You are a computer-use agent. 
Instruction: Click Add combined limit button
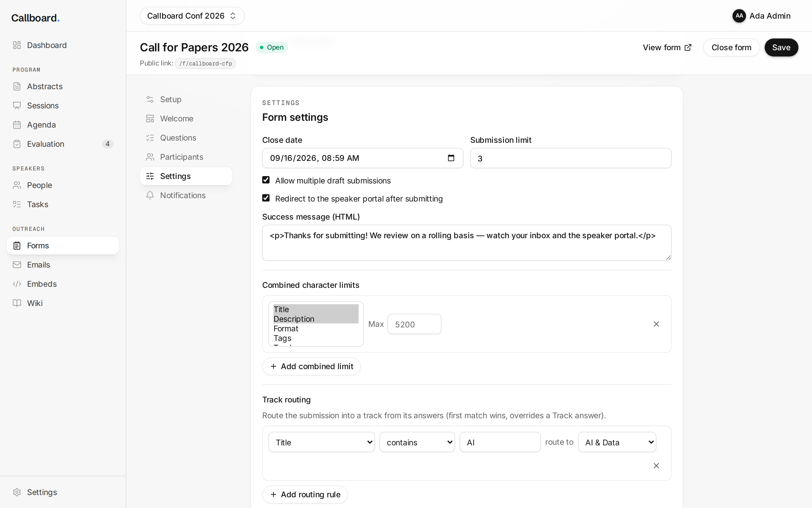pyautogui.click(x=311, y=366)
